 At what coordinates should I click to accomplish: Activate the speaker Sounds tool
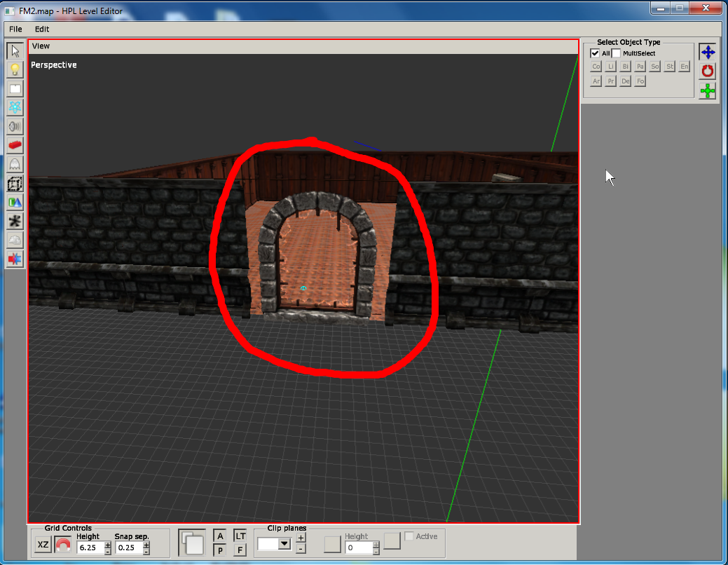(x=15, y=126)
